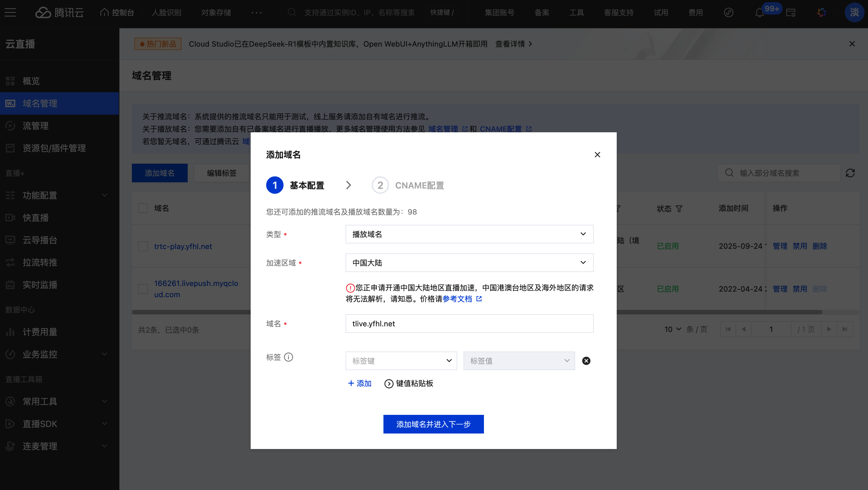The image size is (868, 490).
Task: Open the 类型 dropdown showing 播放域名
Action: 469,234
